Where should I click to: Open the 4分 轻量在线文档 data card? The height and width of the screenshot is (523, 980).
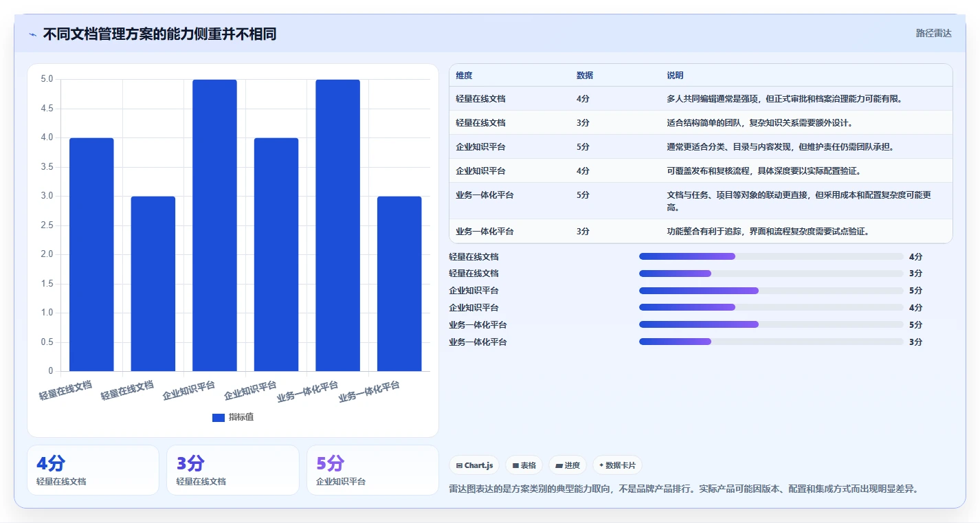pos(93,470)
